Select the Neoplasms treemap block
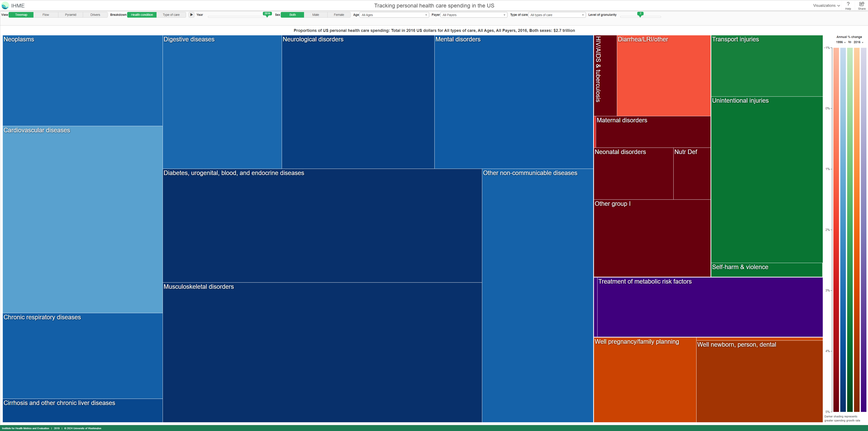Screen dimensions: 868x431 (x=83, y=81)
